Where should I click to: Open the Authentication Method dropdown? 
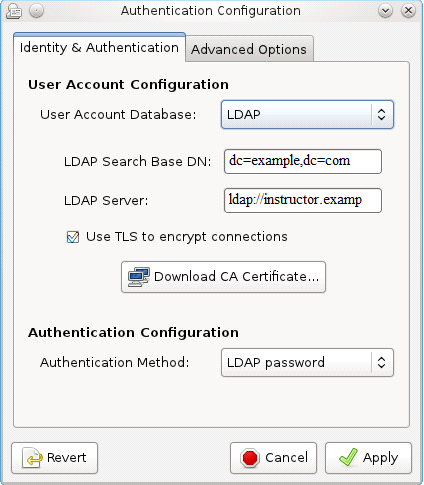(307, 363)
